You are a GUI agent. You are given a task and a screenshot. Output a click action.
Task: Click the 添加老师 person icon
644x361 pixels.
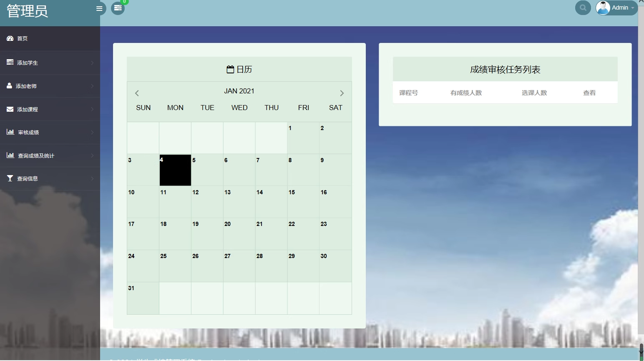(x=9, y=85)
